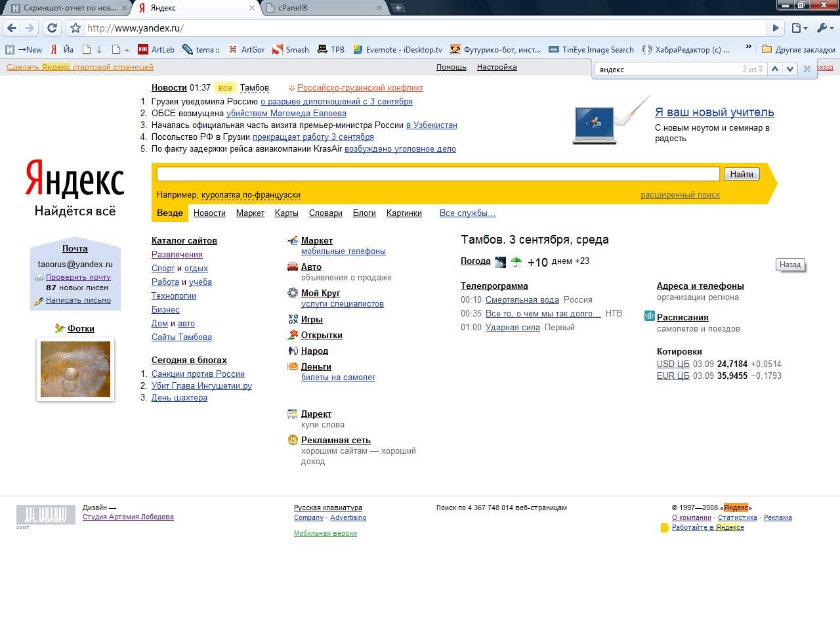Screen dimensions: 840x627
Task: Open the Настройка link
Action: click(x=497, y=67)
